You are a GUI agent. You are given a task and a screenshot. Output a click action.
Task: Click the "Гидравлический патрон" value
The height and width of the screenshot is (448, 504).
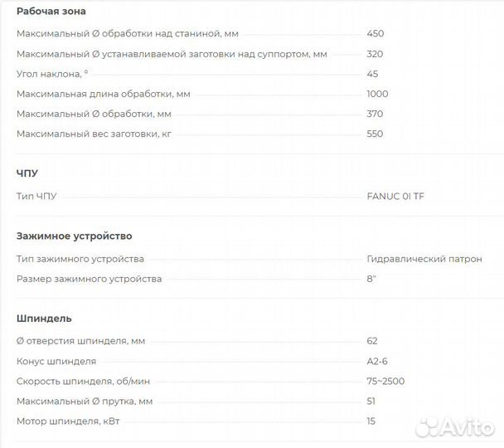point(424,259)
